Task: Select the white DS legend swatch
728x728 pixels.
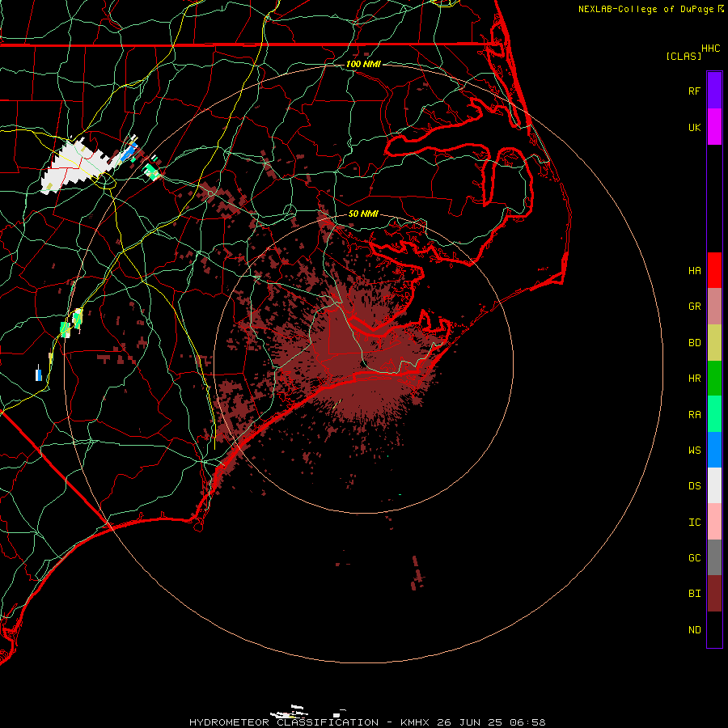Action: [714, 485]
